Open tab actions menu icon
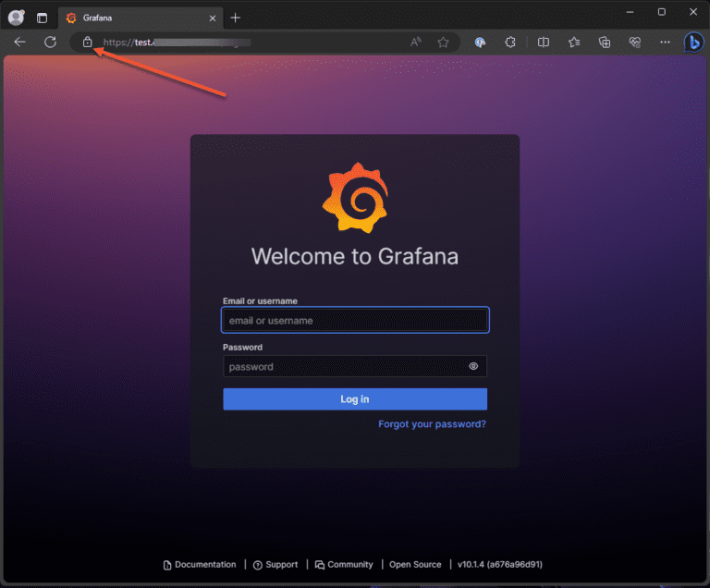 (42, 18)
